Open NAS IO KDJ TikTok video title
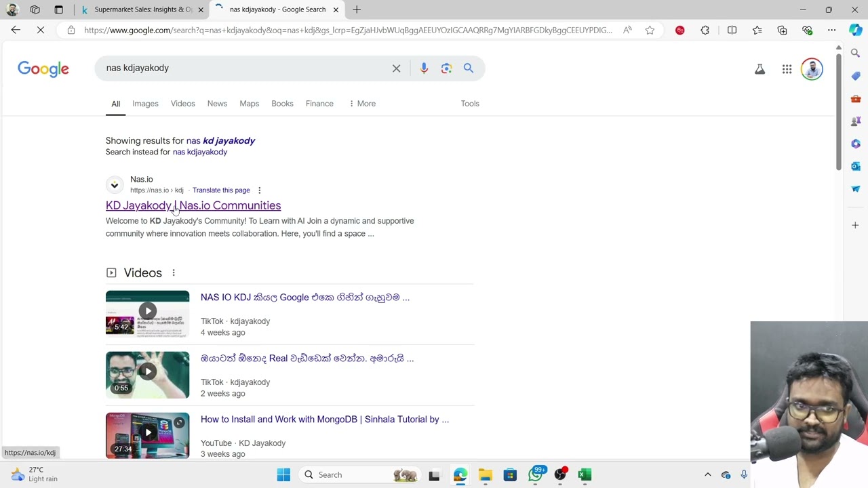 pyautogui.click(x=305, y=298)
